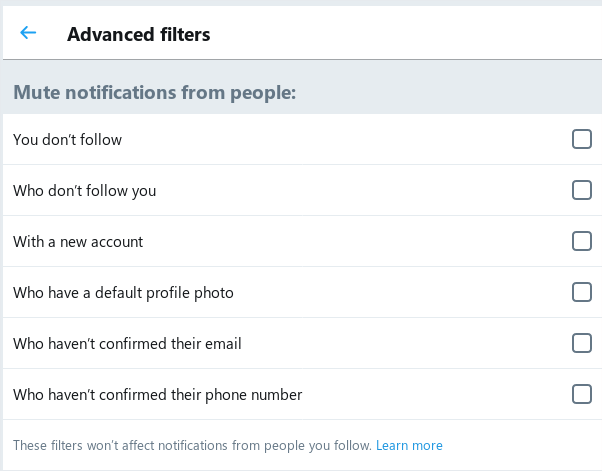Click the word "Mute" in the section heading
The height and width of the screenshot is (471, 602).
(x=36, y=93)
